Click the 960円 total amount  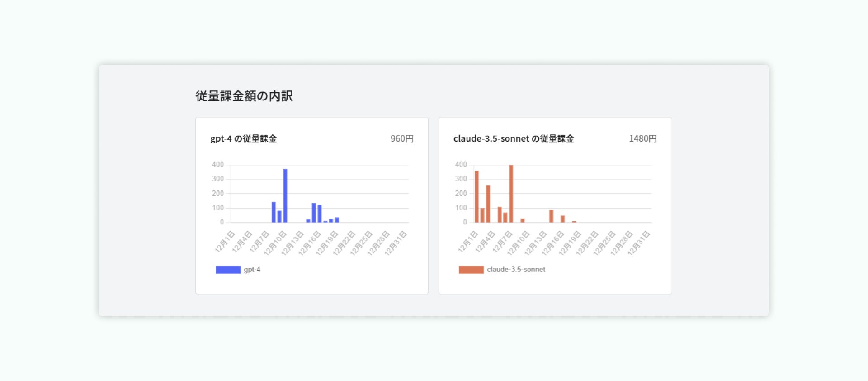click(x=402, y=139)
